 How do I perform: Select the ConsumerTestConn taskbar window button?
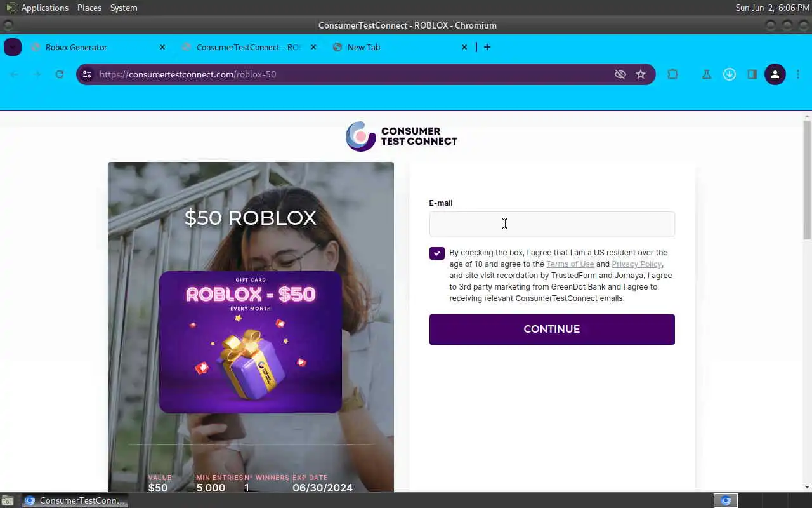(75, 500)
